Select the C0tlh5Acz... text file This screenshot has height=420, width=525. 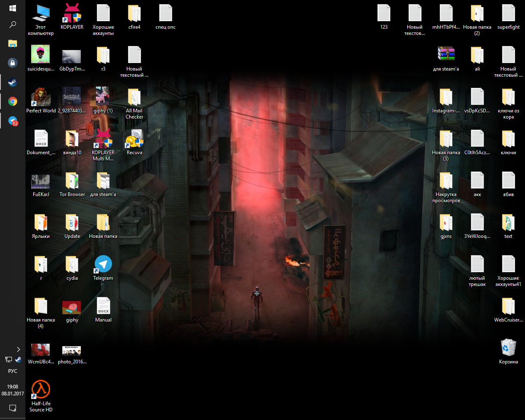click(477, 142)
